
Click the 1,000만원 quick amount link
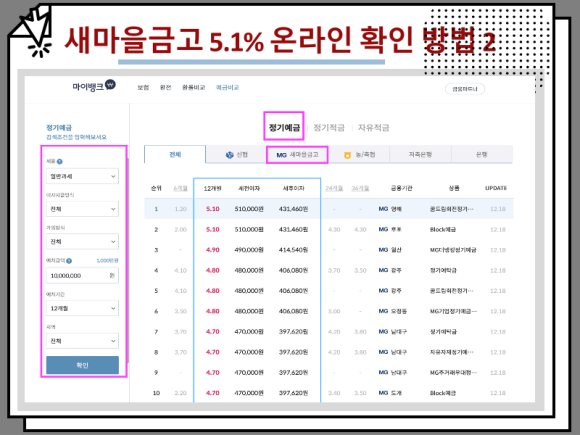(107, 261)
